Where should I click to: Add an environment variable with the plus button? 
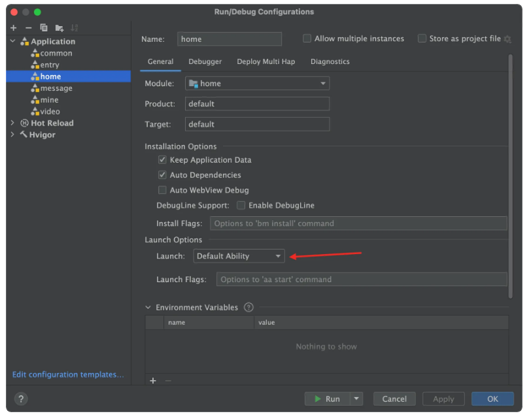point(153,381)
